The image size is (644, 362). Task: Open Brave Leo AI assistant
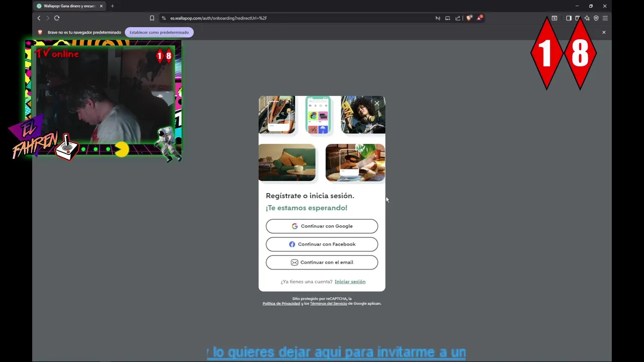point(587,18)
